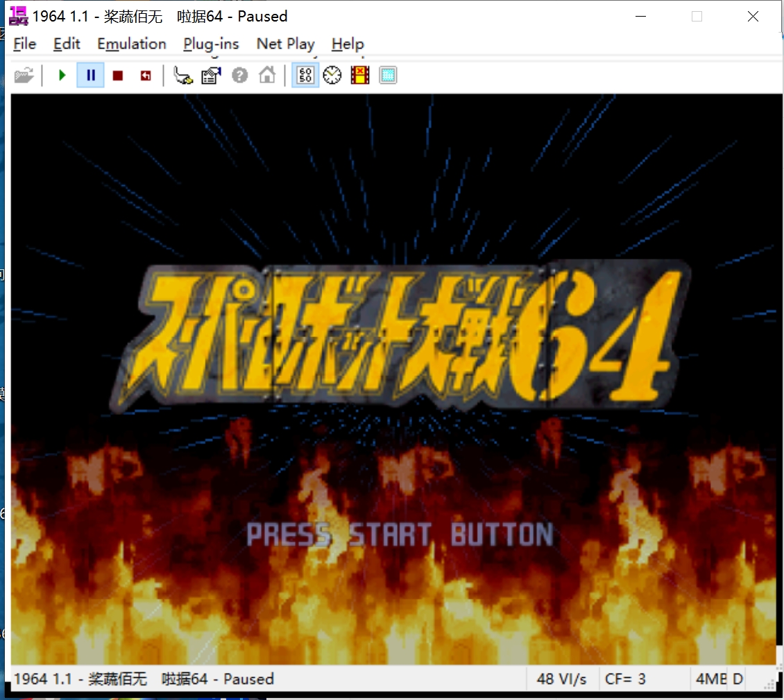Screen dimensions: 784x700
Task: Resume emulation with the green Play button
Action: pyautogui.click(x=62, y=76)
